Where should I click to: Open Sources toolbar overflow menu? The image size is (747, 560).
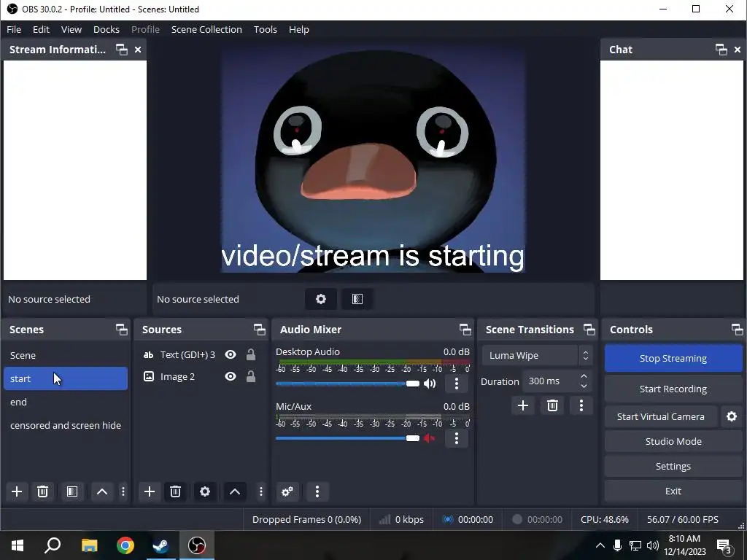(260, 491)
